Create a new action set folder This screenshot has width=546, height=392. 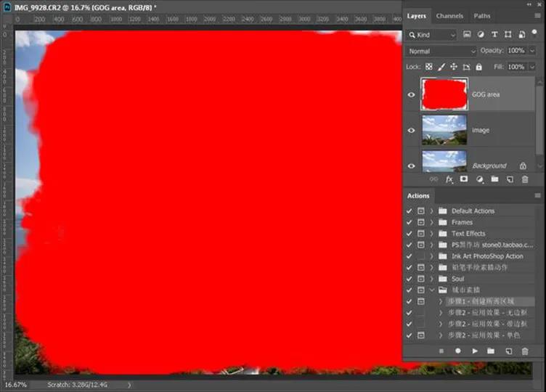pyautogui.click(x=491, y=351)
